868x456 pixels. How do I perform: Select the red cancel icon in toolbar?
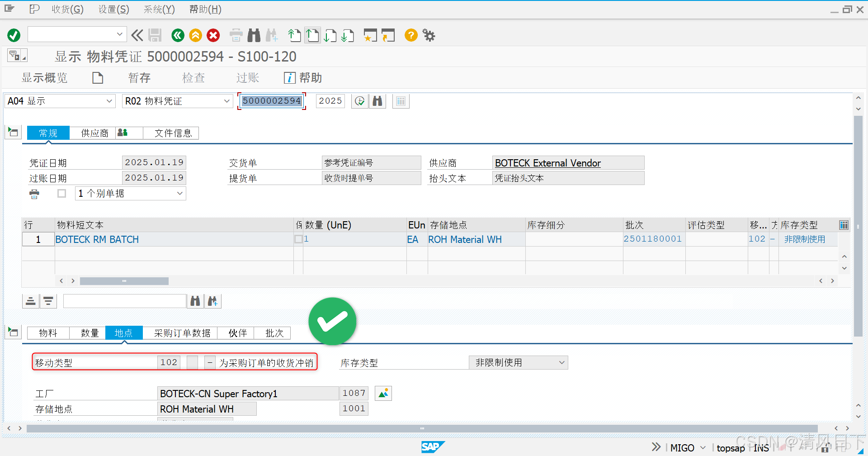tap(213, 35)
